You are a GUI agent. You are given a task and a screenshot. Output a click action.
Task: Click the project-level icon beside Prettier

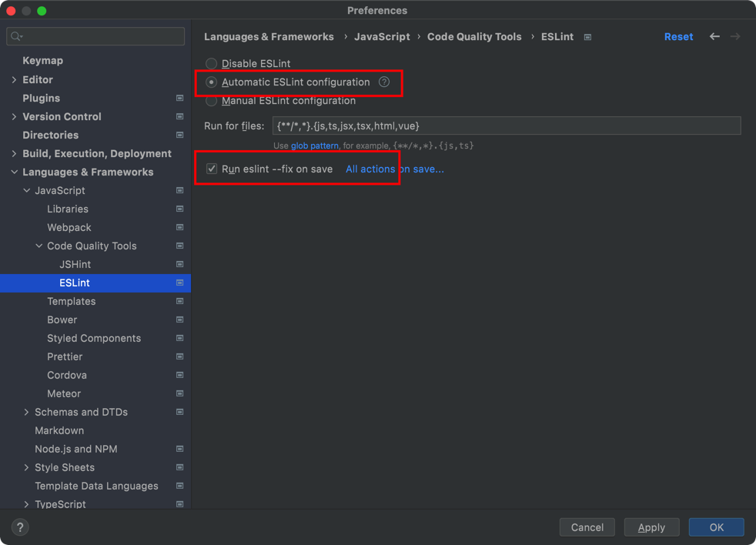180,357
